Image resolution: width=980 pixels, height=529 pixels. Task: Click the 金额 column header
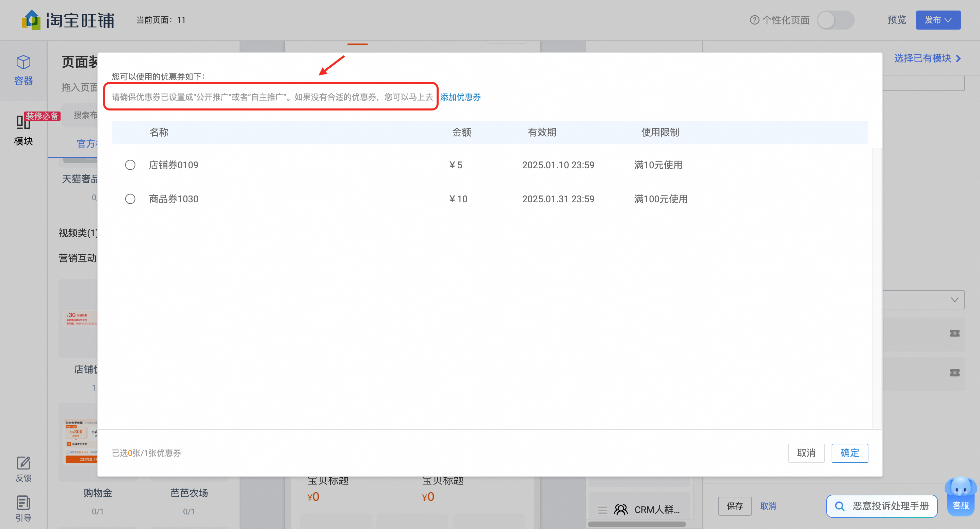point(461,132)
